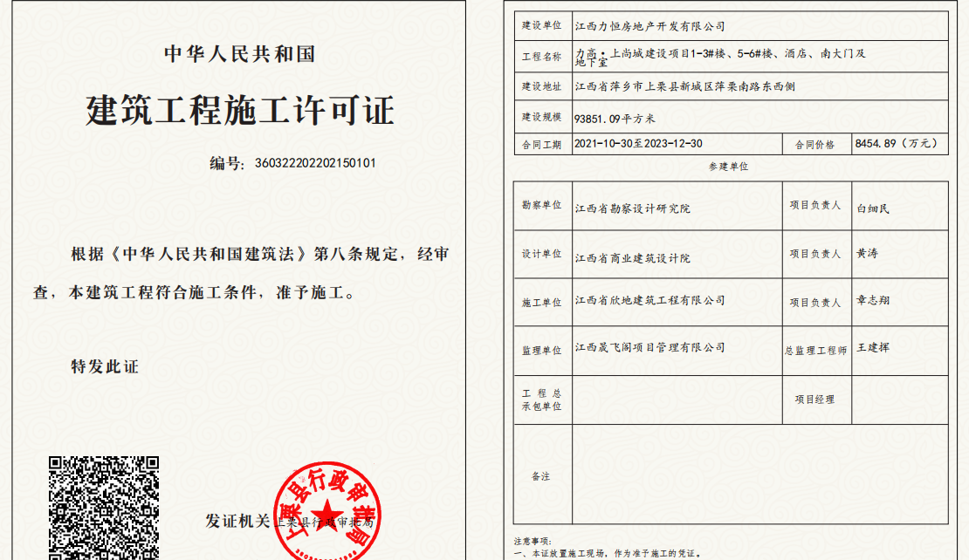Screen dimensions: 969x560
Task: Click the '工程名称' row label
Action: (542, 57)
